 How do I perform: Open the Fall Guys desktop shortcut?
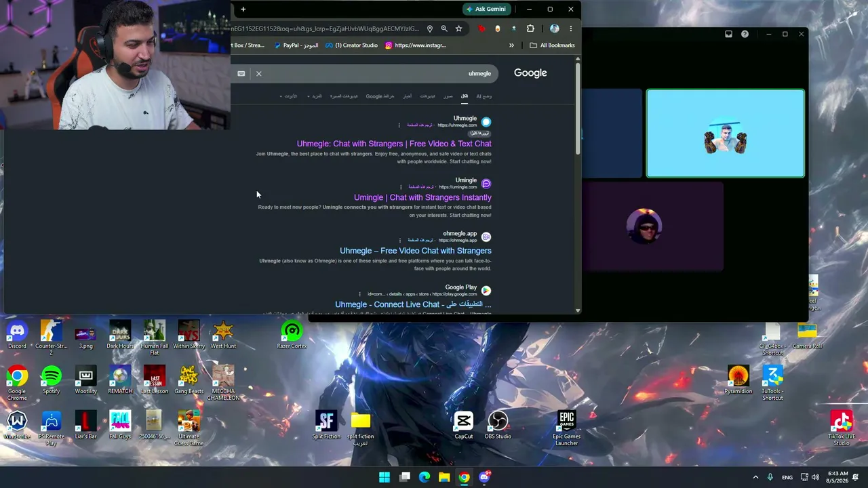tap(120, 425)
